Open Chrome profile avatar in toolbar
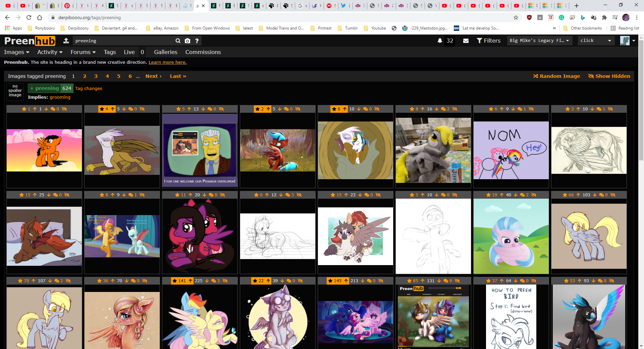The height and width of the screenshot is (349, 644). pos(626,17)
